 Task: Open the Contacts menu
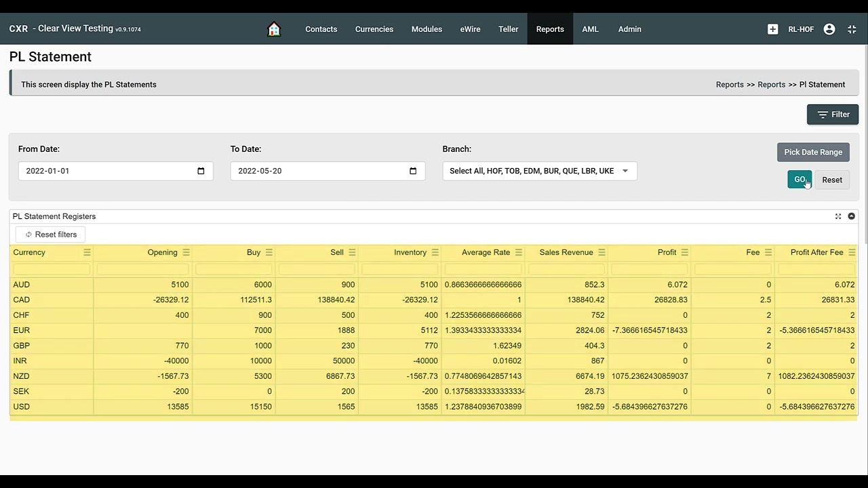[321, 29]
